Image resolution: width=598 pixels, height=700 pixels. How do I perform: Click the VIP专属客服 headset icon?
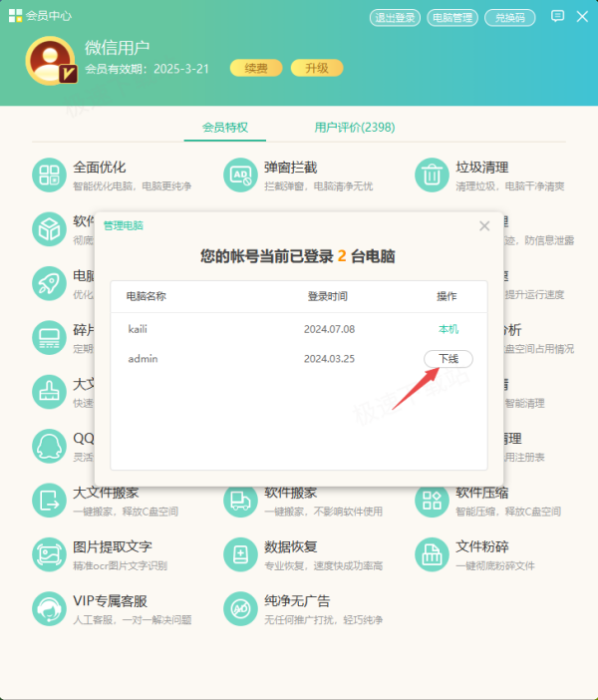pos(49,609)
